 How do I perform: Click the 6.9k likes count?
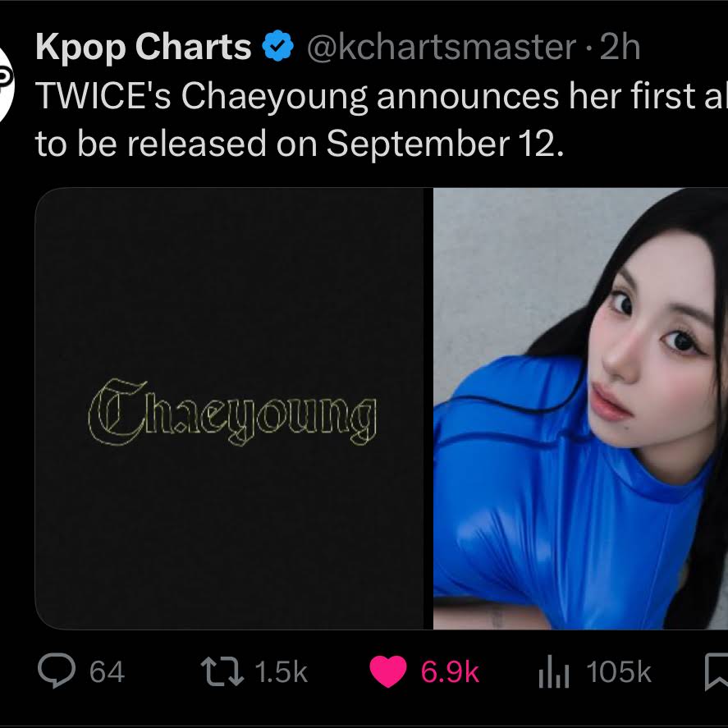pyautogui.click(x=450, y=671)
